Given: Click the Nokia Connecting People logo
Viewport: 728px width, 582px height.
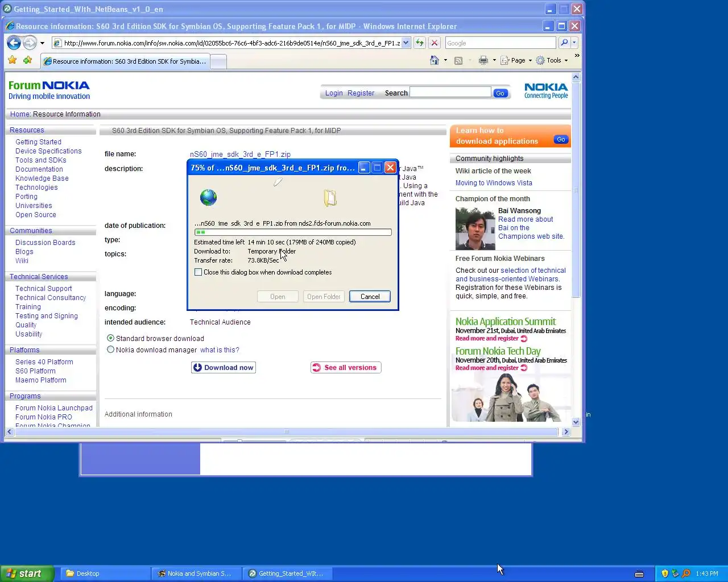Looking at the screenshot, I should click(546, 90).
